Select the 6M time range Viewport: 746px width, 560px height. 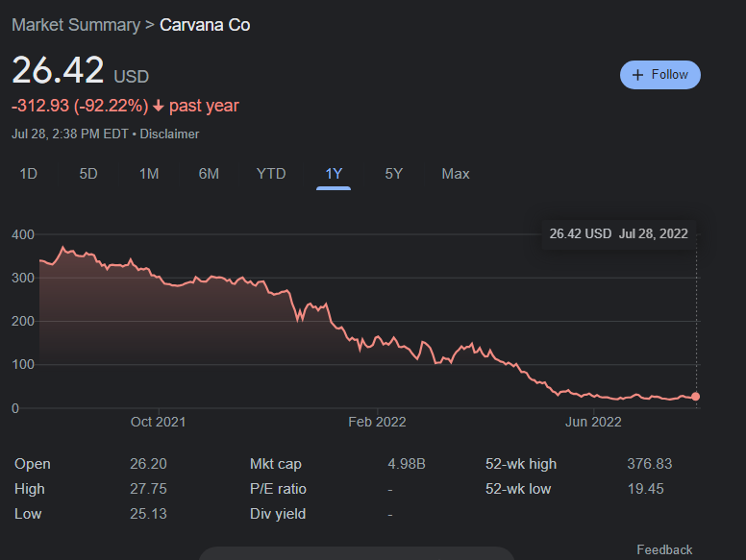click(209, 174)
